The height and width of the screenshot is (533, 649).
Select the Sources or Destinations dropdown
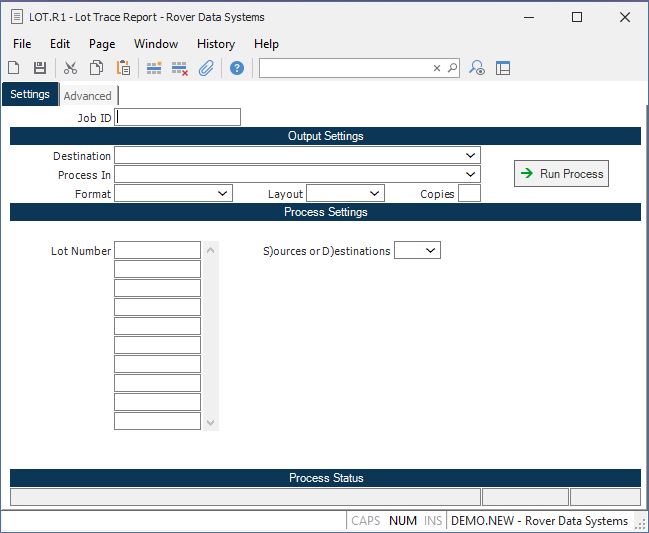430,251
